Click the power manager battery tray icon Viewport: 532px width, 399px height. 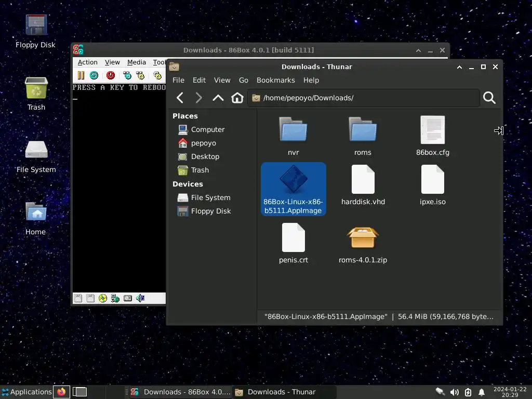pyautogui.click(x=468, y=393)
